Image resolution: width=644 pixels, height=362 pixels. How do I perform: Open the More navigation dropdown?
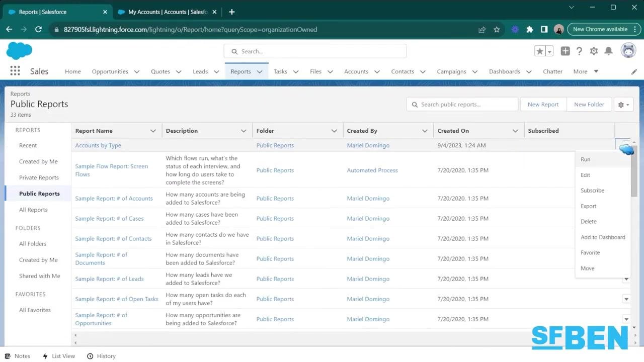(x=586, y=71)
